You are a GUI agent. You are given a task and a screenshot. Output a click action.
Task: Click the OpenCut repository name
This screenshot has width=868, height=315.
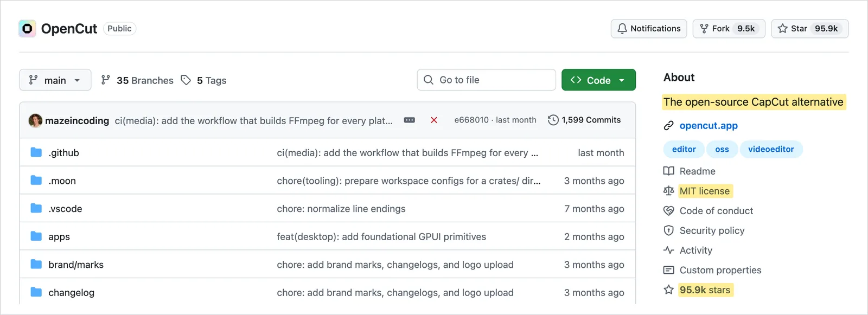click(69, 29)
